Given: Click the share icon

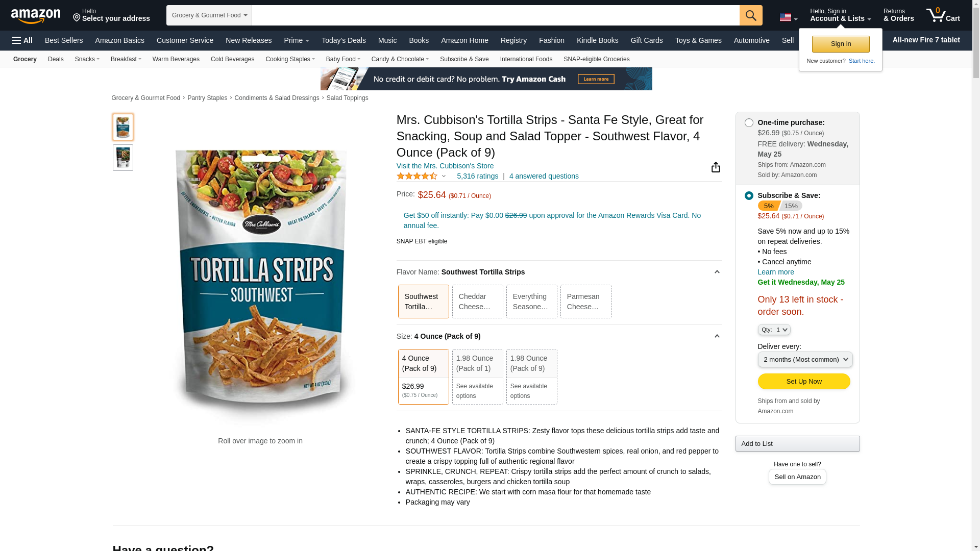Looking at the screenshot, I should click(716, 167).
